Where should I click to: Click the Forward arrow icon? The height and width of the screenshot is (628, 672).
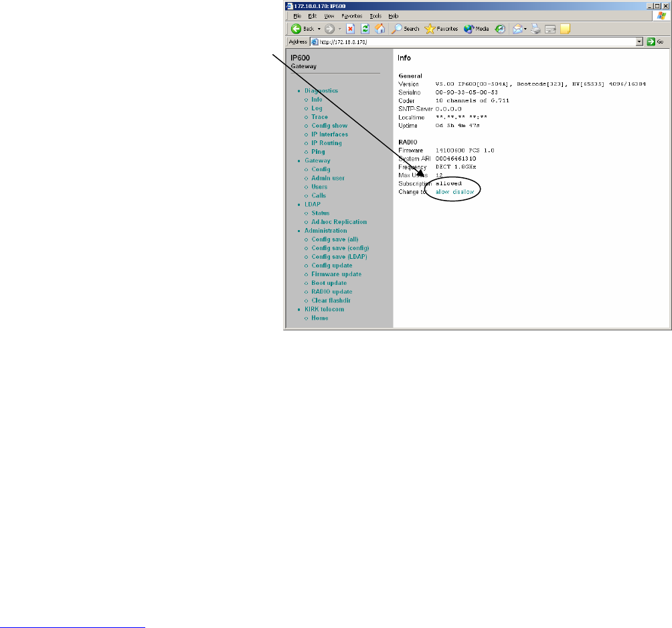(x=329, y=29)
